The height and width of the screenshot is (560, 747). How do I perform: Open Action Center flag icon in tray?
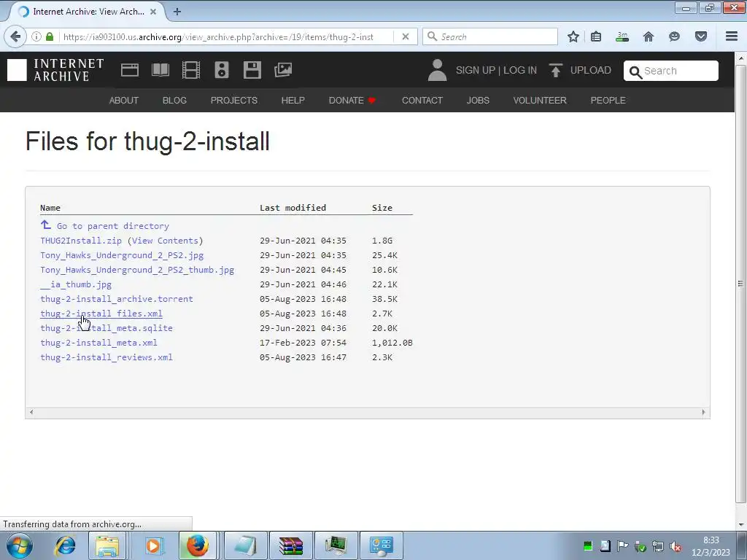pos(622,545)
